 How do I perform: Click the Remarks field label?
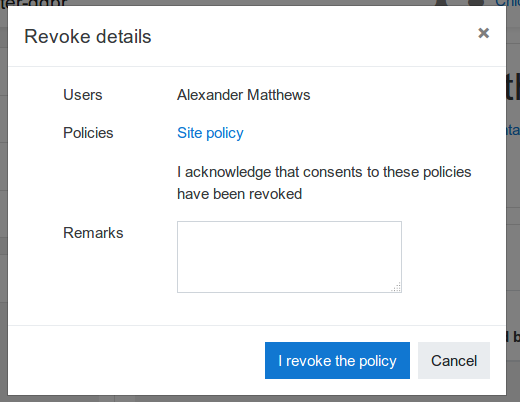(93, 233)
